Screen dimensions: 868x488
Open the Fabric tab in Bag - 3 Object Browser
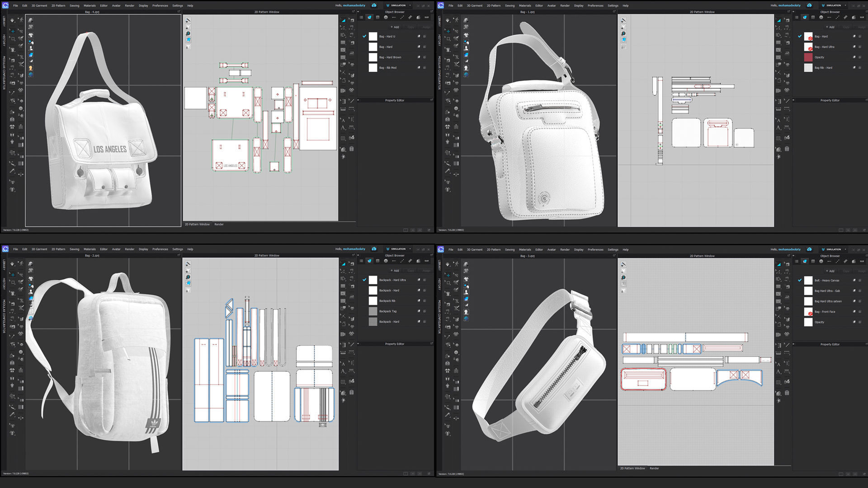tap(805, 261)
